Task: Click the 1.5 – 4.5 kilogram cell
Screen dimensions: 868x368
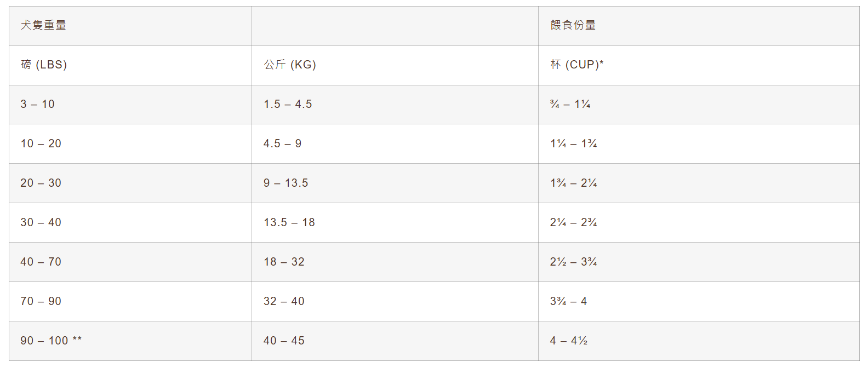Action: [288, 104]
